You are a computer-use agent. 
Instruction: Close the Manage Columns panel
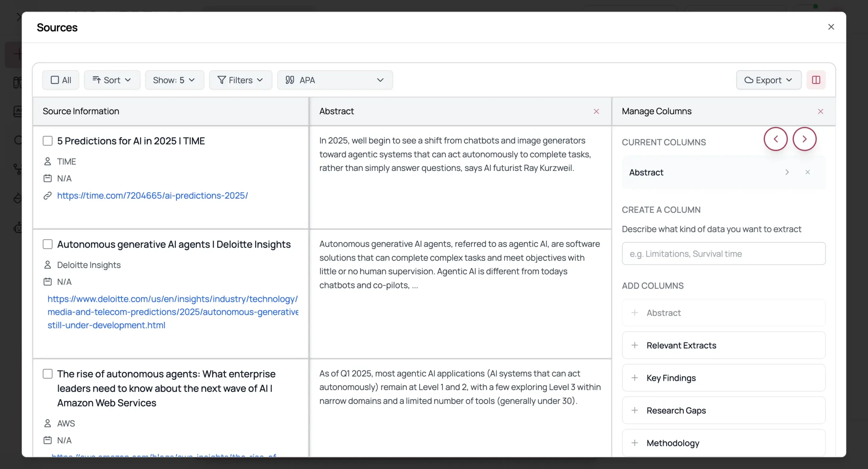pos(821,111)
